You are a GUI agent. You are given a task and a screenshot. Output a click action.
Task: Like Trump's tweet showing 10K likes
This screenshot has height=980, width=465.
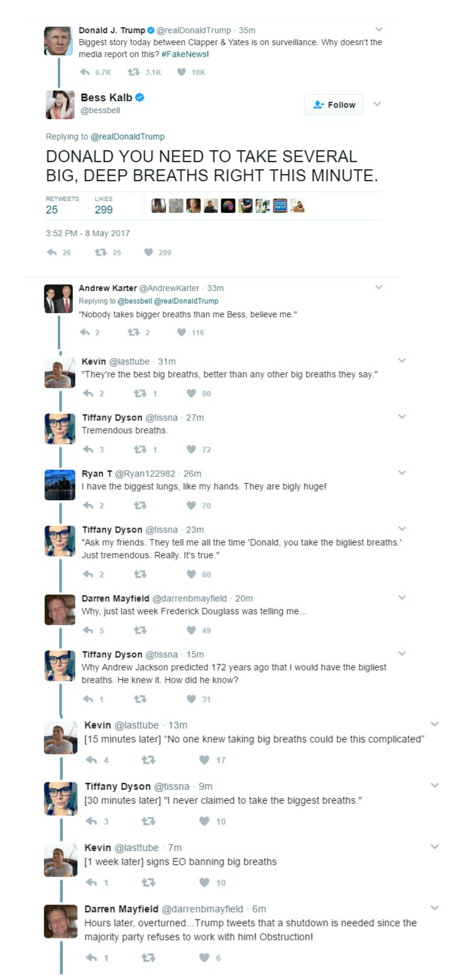182,72
